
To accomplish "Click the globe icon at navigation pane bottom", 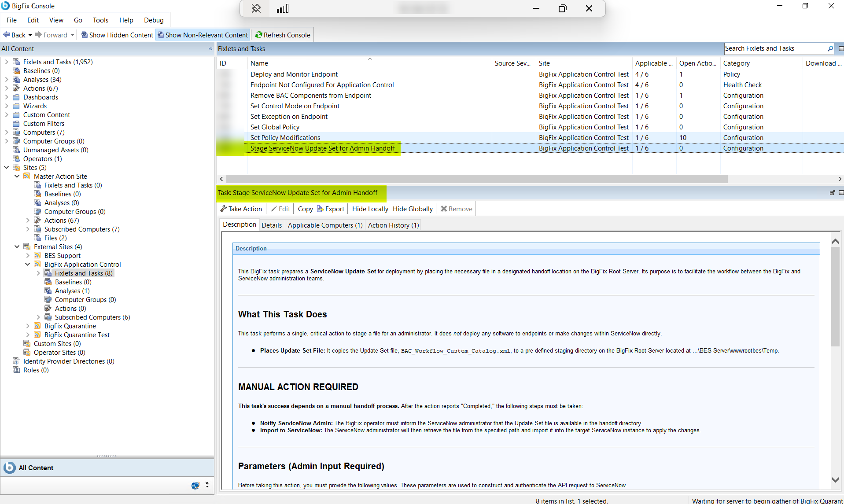I will [195, 486].
